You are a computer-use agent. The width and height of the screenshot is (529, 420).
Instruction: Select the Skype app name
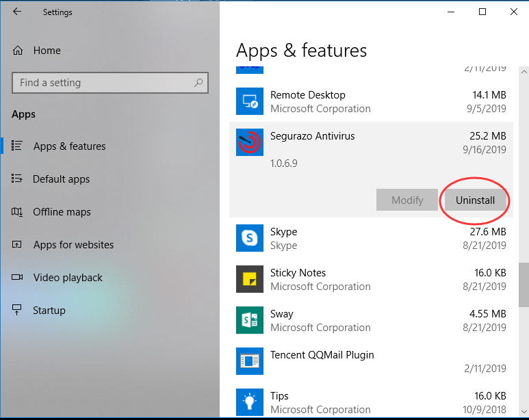coord(284,232)
